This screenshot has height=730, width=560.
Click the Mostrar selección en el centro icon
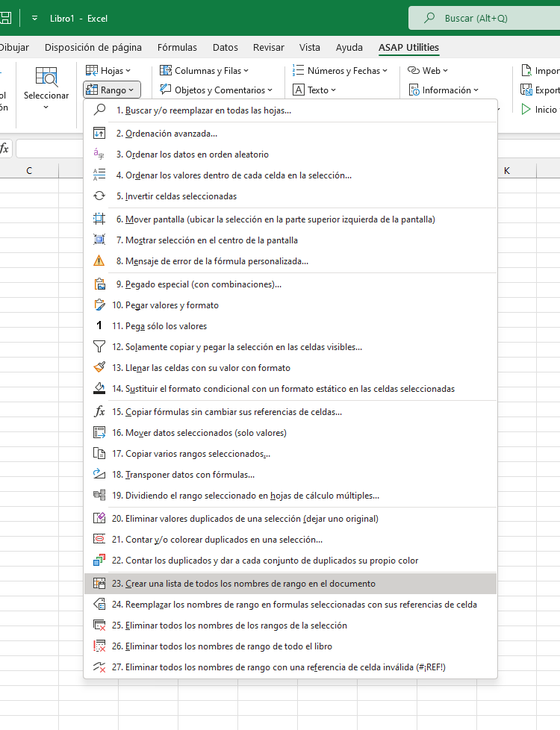(x=99, y=240)
